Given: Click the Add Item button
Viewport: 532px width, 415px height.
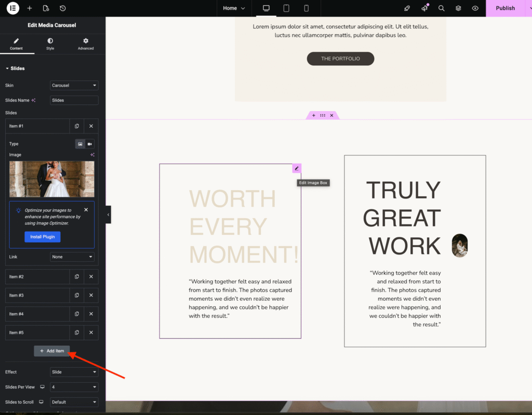Looking at the screenshot, I should point(52,351).
